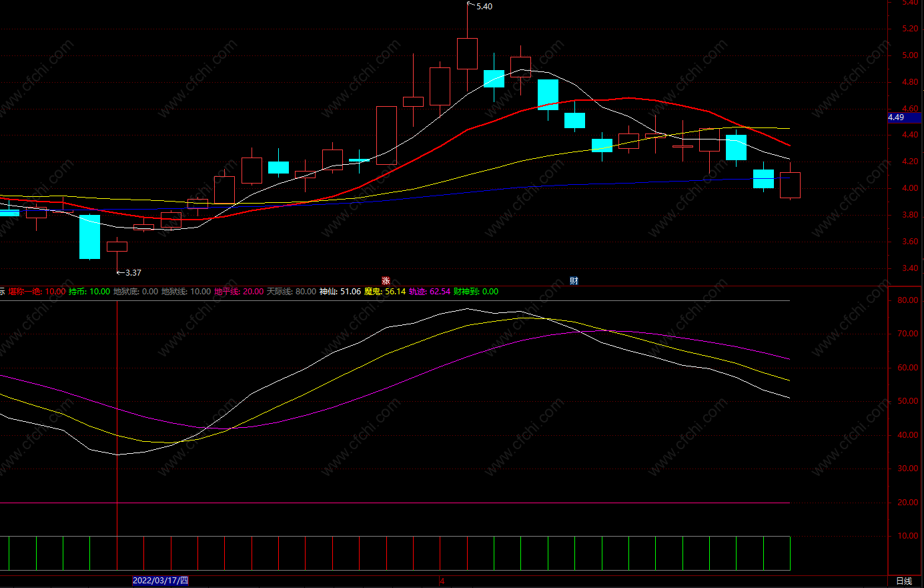Click the 魔鬼: 56.14 indicator value
Viewport: 924px width, 588px height.
click(385, 292)
